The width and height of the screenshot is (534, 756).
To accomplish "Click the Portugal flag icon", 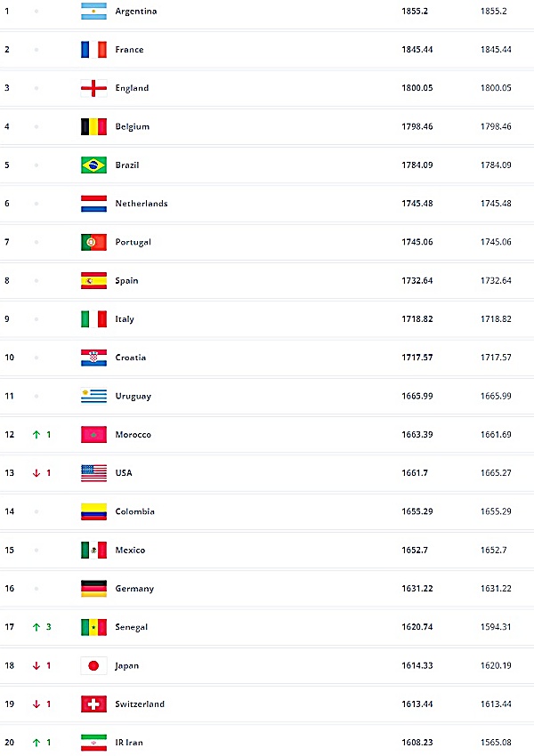I will [x=93, y=242].
